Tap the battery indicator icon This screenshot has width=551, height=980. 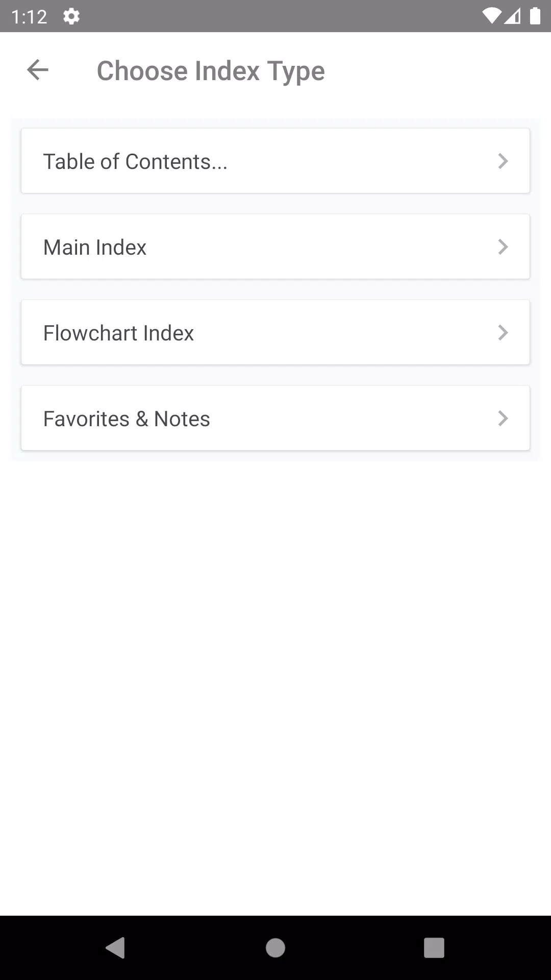(x=535, y=16)
